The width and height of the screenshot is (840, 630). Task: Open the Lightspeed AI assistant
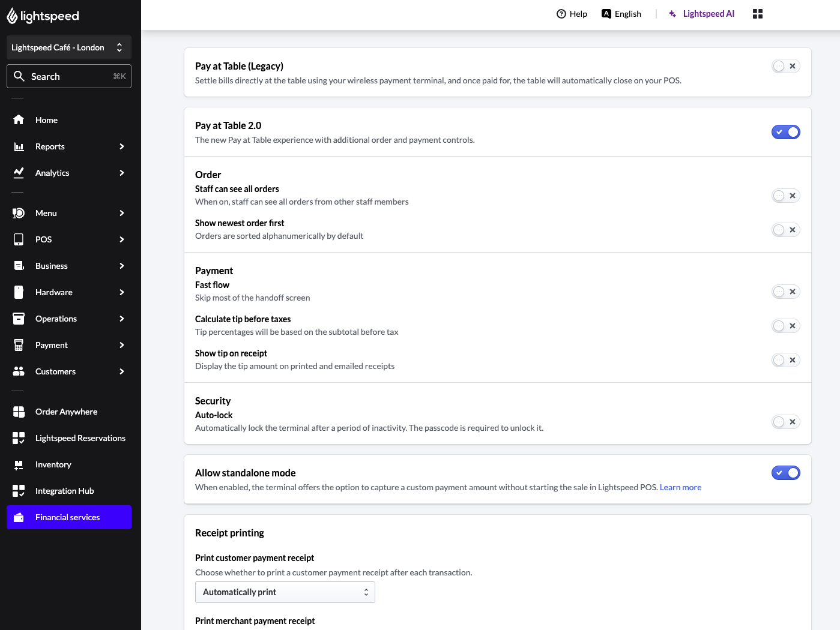[x=701, y=14]
